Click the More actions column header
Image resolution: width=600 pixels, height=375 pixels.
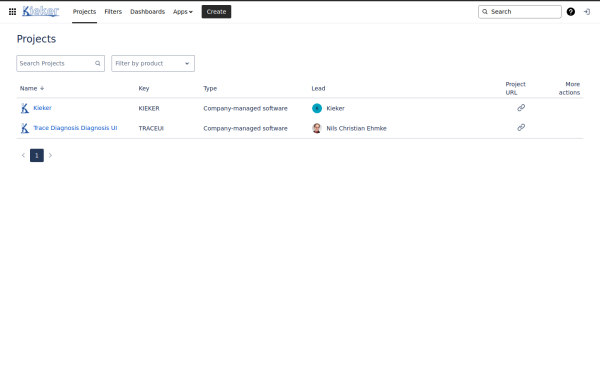pos(569,88)
